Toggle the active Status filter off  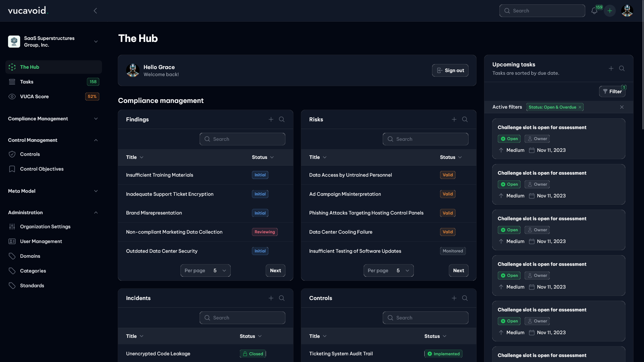pos(580,107)
